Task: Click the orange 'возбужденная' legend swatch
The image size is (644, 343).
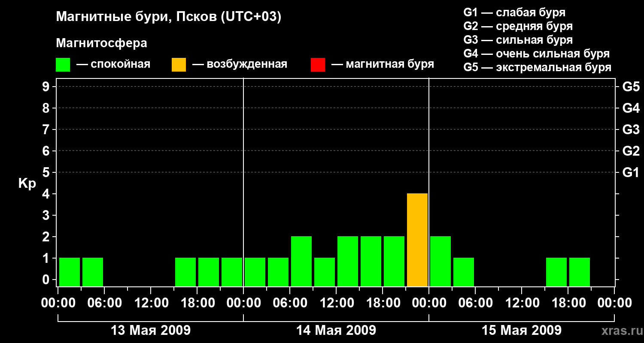Action: (x=179, y=65)
